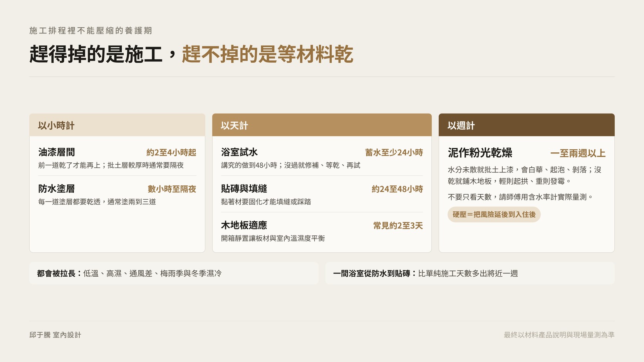The image size is (644, 362).
Task: Click the 油漆層間 item heading
Action: pos(57,152)
